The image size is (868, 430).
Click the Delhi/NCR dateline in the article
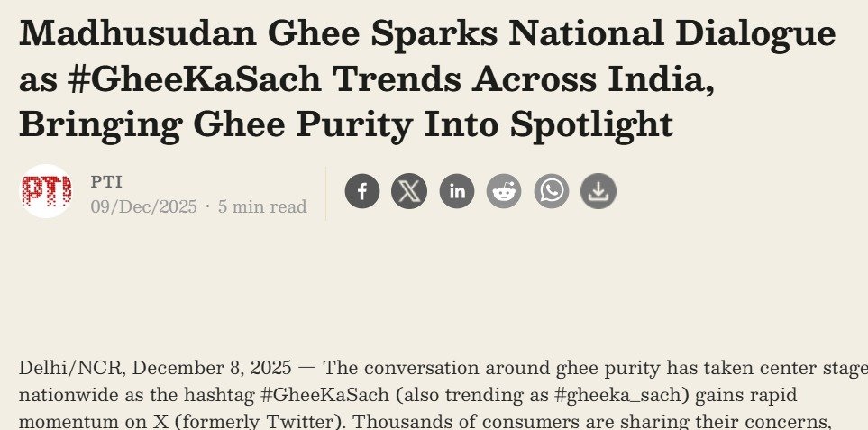pos(72,368)
